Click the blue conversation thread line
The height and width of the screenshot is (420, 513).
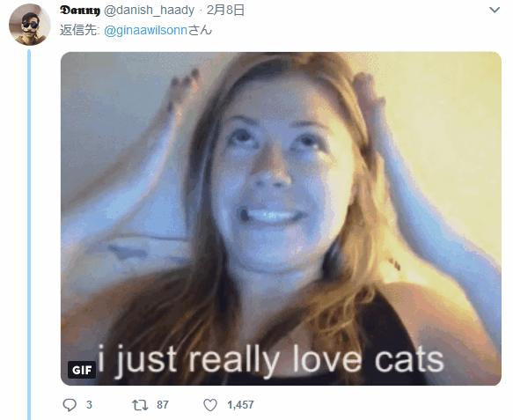(29, 234)
